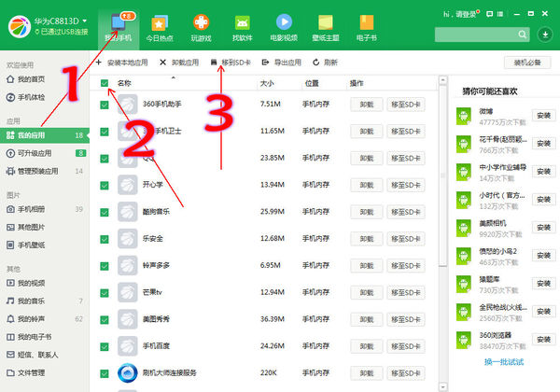The width and height of the screenshot is (560, 392).
Task: Click the 猿题库 app icon
Action: pos(464,284)
